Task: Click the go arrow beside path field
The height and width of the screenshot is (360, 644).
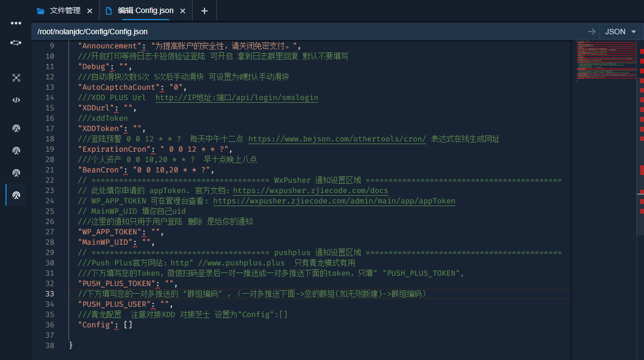Action: pos(591,32)
